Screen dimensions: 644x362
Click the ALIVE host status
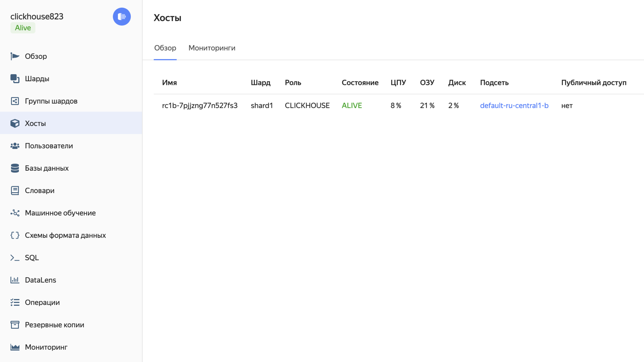352,106
